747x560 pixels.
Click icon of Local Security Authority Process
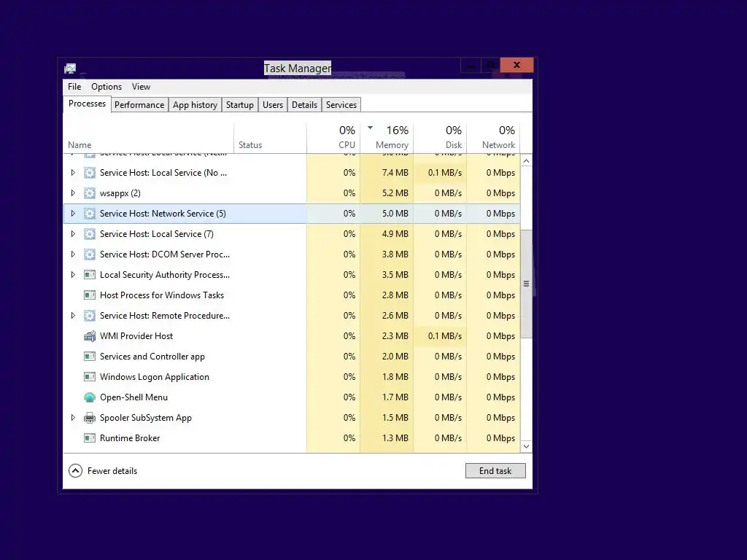click(x=90, y=275)
